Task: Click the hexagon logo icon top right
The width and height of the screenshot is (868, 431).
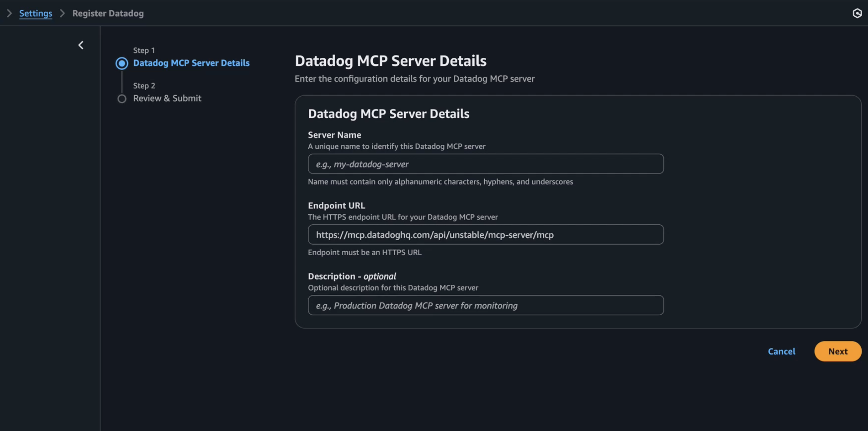Action: [858, 13]
